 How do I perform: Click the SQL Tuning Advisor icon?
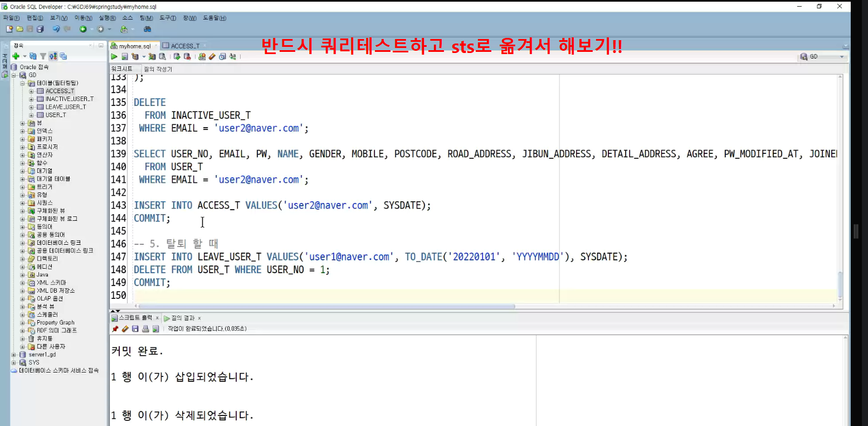pos(162,56)
